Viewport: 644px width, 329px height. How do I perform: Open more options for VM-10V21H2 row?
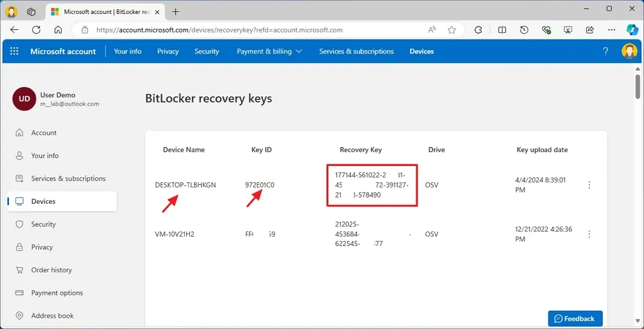tap(589, 234)
